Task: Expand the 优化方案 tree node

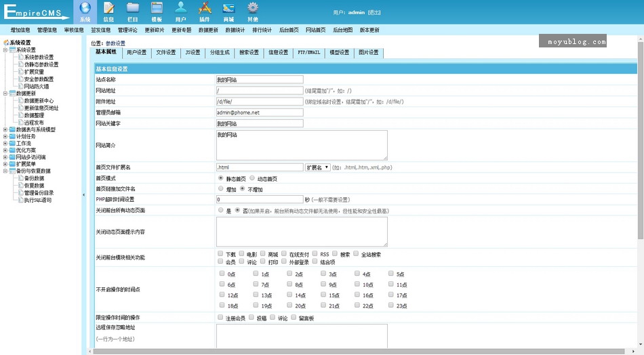Action: pos(5,150)
